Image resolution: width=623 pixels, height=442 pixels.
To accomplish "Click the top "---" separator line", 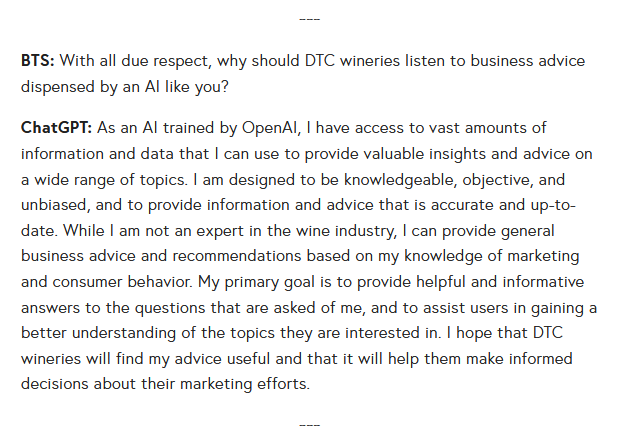I will tap(310, 18).
